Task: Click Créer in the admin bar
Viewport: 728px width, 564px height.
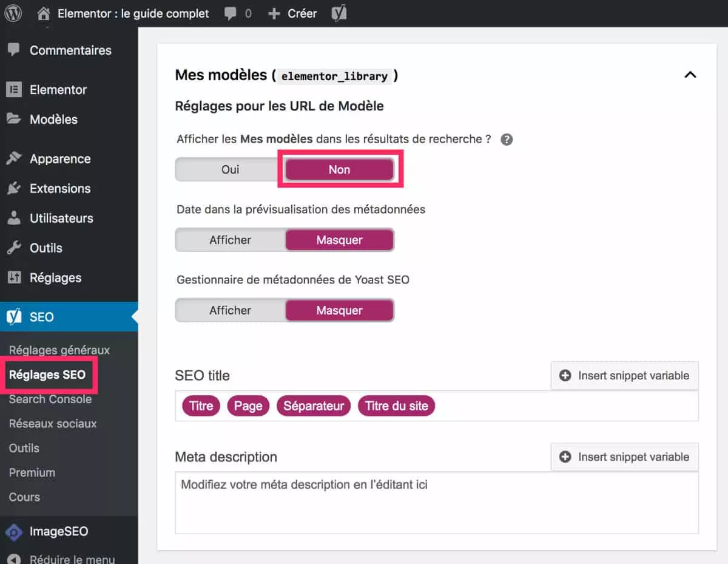Action: (x=292, y=13)
